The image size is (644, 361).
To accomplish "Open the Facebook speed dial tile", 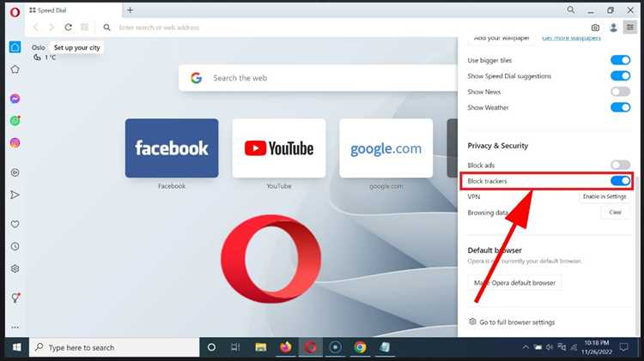I will pos(172,148).
